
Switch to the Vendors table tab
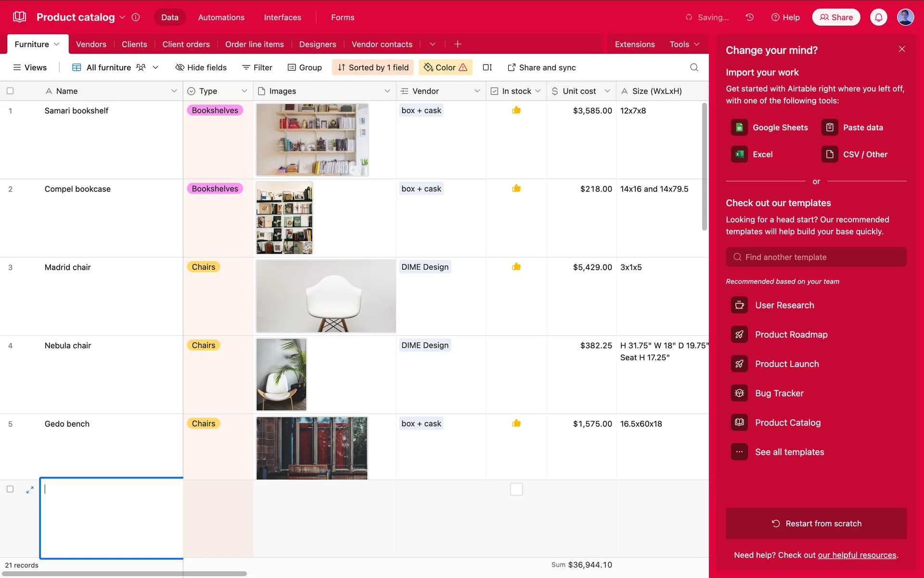tap(91, 44)
